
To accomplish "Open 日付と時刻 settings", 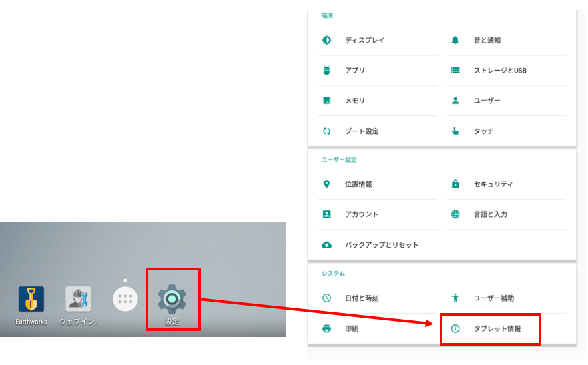I will click(x=361, y=298).
